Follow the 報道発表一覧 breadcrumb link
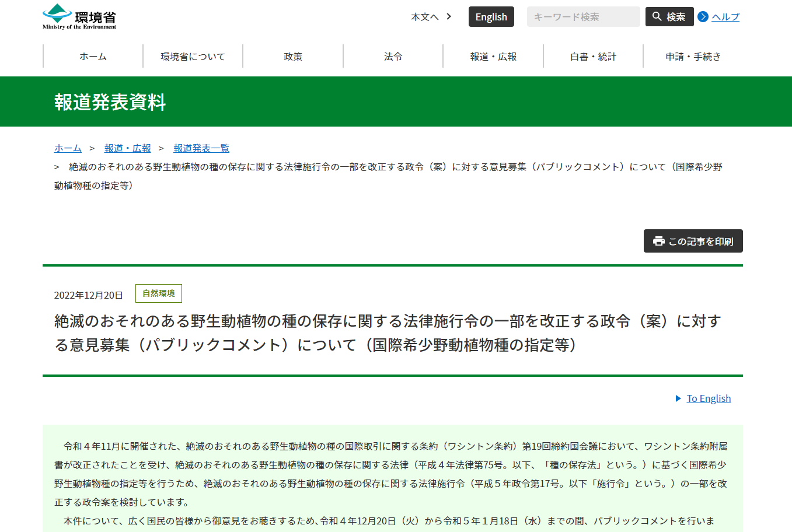 point(201,148)
